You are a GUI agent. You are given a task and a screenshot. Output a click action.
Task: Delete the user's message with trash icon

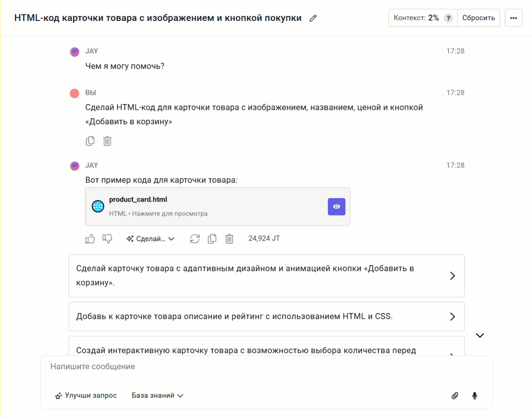107,141
